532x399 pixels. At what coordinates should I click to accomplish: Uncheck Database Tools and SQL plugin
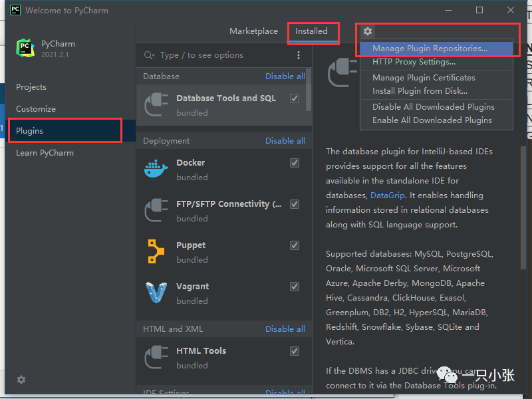click(x=295, y=98)
